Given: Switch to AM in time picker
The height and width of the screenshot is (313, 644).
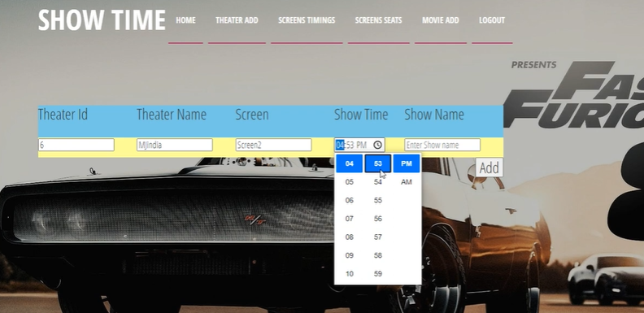Looking at the screenshot, I should [407, 182].
